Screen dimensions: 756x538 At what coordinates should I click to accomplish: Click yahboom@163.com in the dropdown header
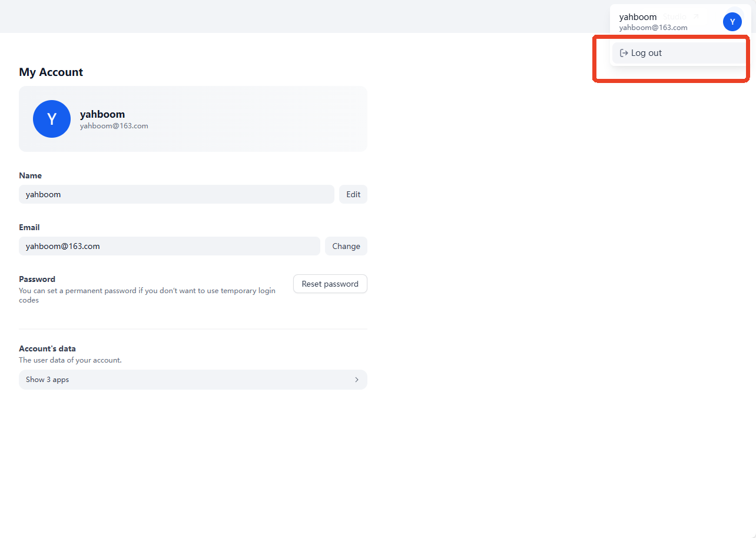click(653, 28)
